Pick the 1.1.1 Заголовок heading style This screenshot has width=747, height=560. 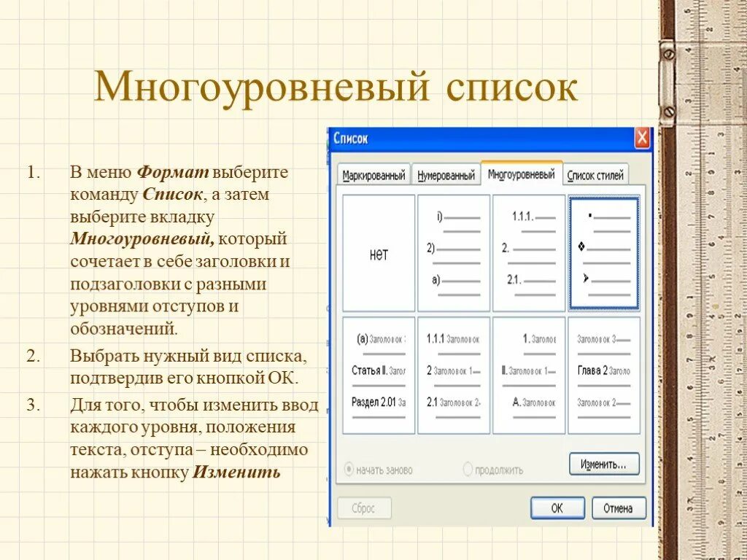pos(454,376)
